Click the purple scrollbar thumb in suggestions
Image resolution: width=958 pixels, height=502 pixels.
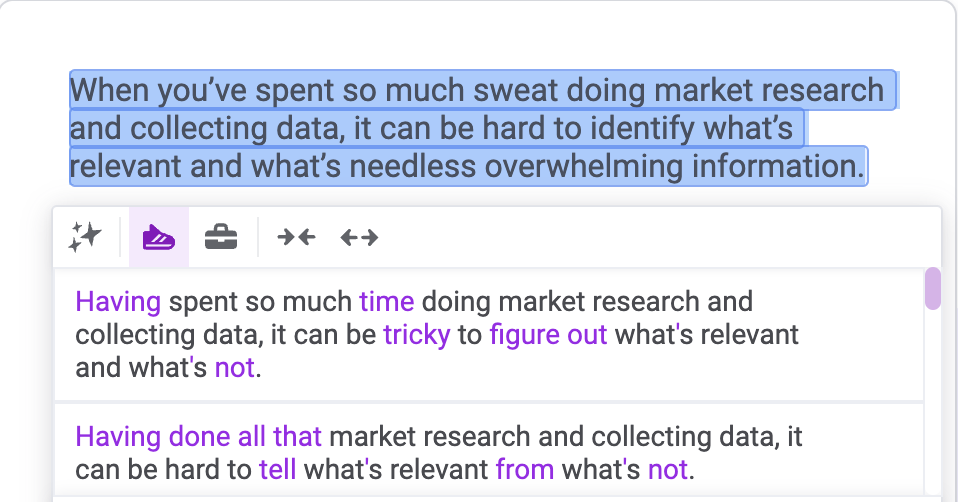click(933, 288)
